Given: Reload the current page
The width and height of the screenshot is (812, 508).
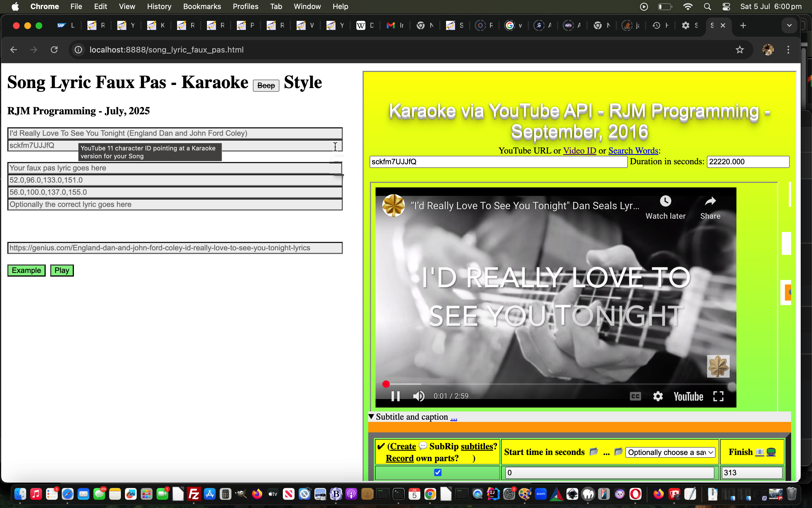Looking at the screenshot, I should click(x=54, y=50).
